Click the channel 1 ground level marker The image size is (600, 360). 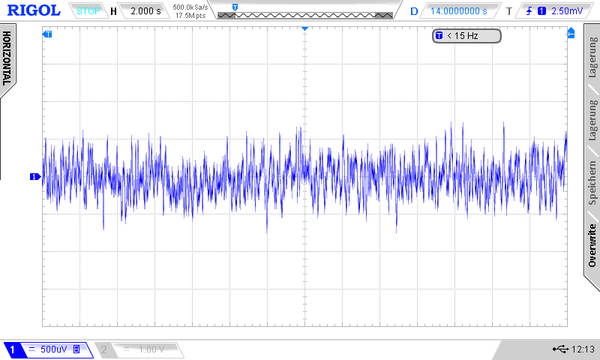pos(35,176)
